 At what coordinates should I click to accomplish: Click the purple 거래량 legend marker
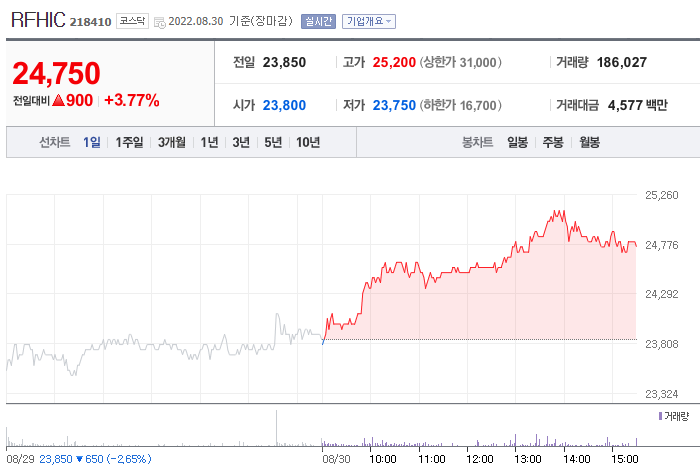click(660, 416)
